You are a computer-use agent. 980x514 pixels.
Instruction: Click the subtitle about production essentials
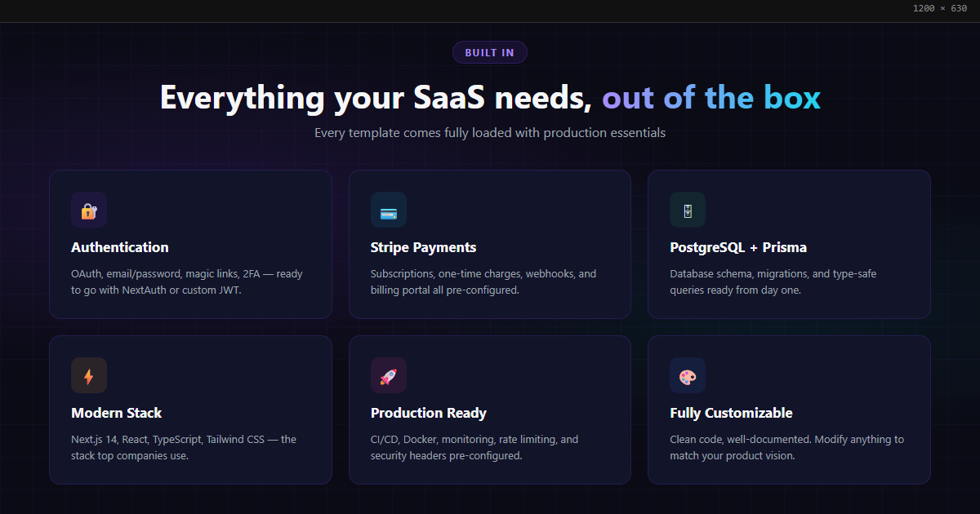tap(490, 132)
